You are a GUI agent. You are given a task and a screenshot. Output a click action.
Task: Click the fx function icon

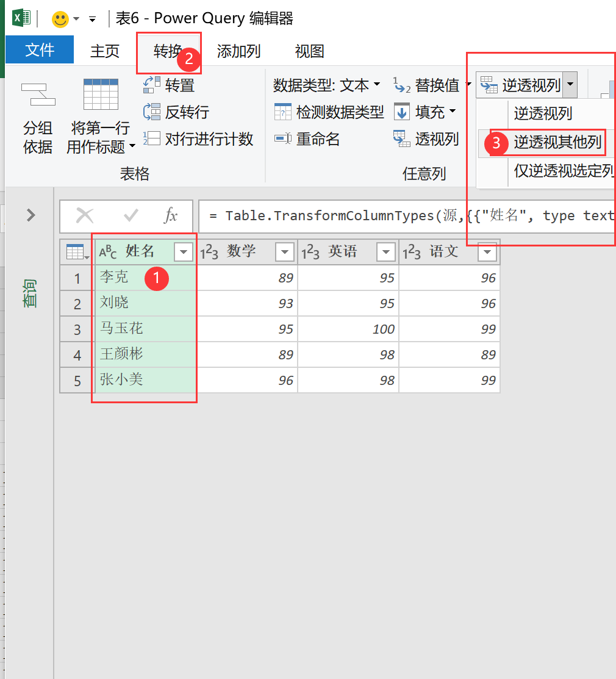click(171, 215)
